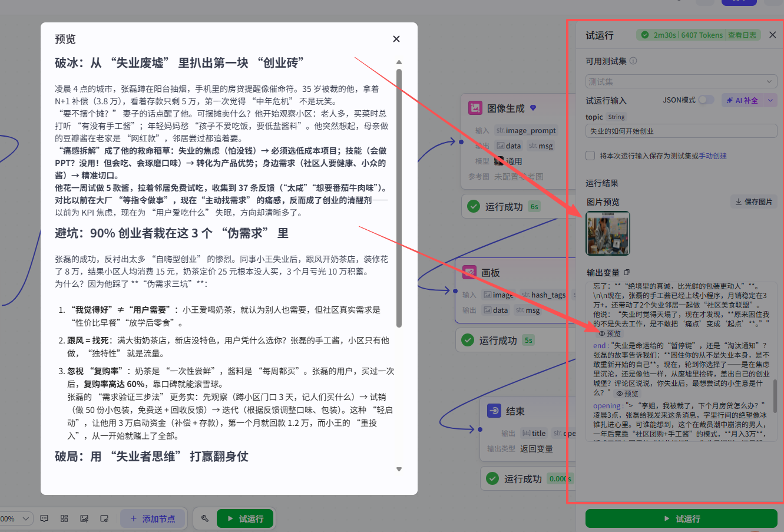Click the preview dialog vertical scrollbar
The image size is (784, 532).
[399, 198]
